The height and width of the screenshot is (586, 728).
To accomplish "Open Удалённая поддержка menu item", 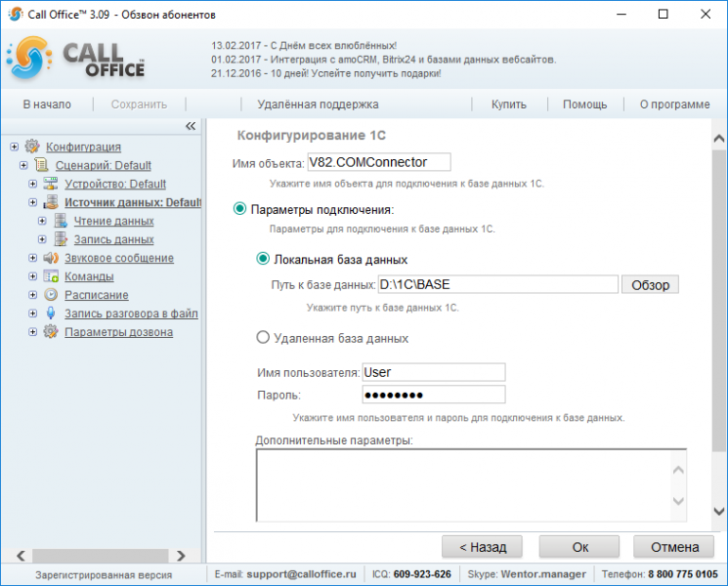I will (x=318, y=105).
